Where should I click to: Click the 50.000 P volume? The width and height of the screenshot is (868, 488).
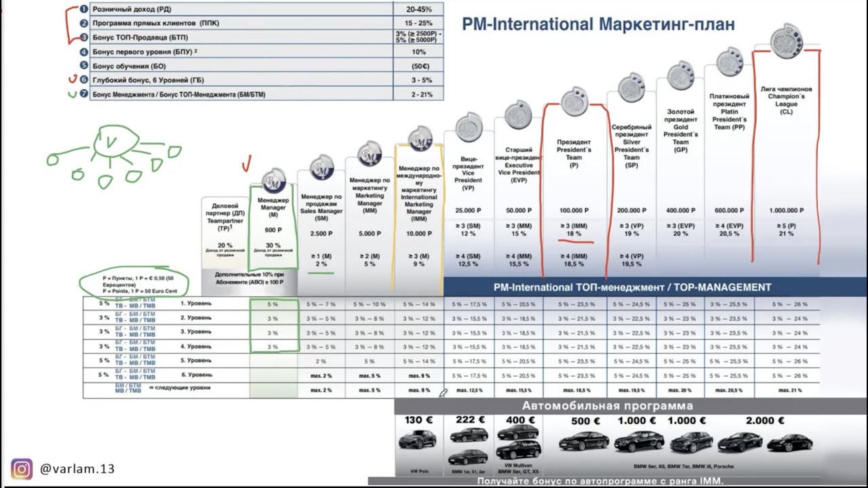point(519,211)
